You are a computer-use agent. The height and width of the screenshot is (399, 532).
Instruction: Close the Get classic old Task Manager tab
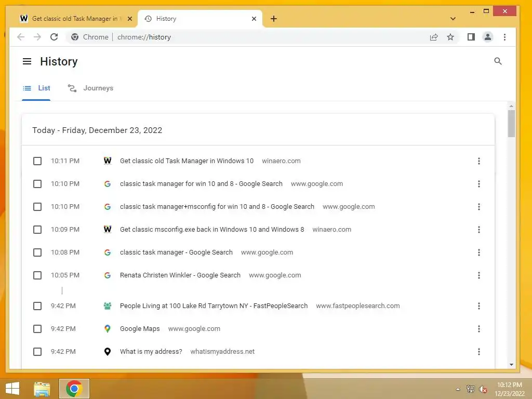click(x=129, y=19)
